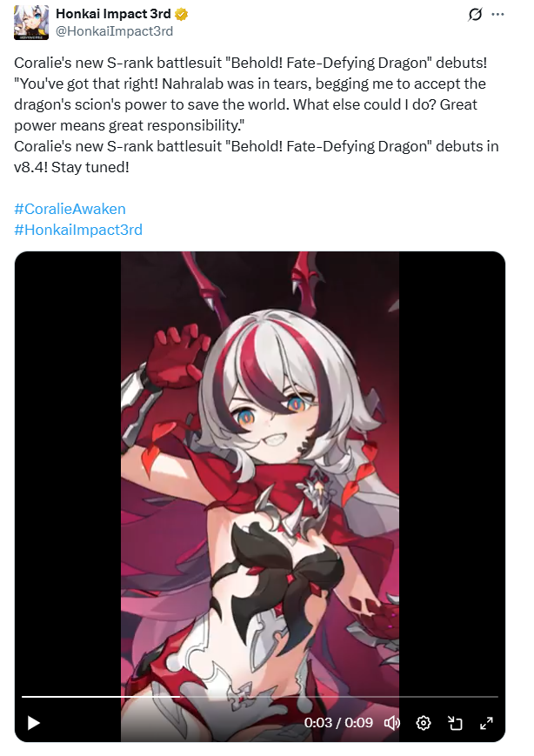Open the #CoralieAwaken hashtag
Viewport: 534px width, 756px height.
70,209
